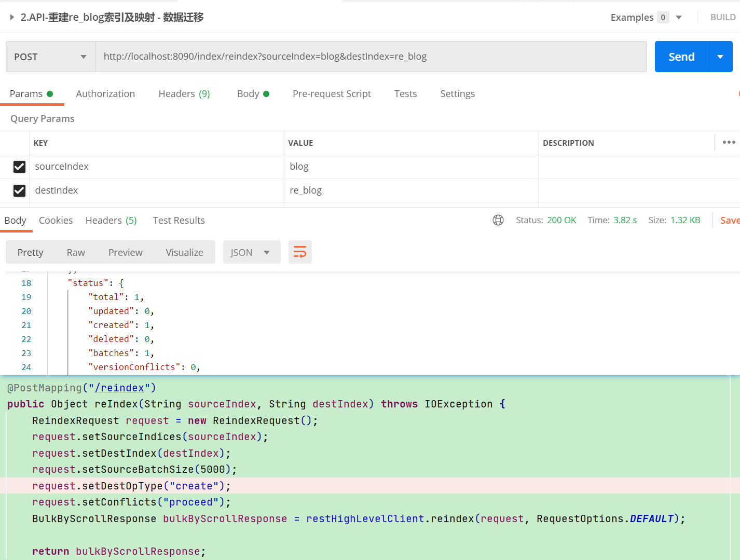Click the setConflicts("proceed") code line
This screenshot has height=560, width=740.
click(131, 502)
